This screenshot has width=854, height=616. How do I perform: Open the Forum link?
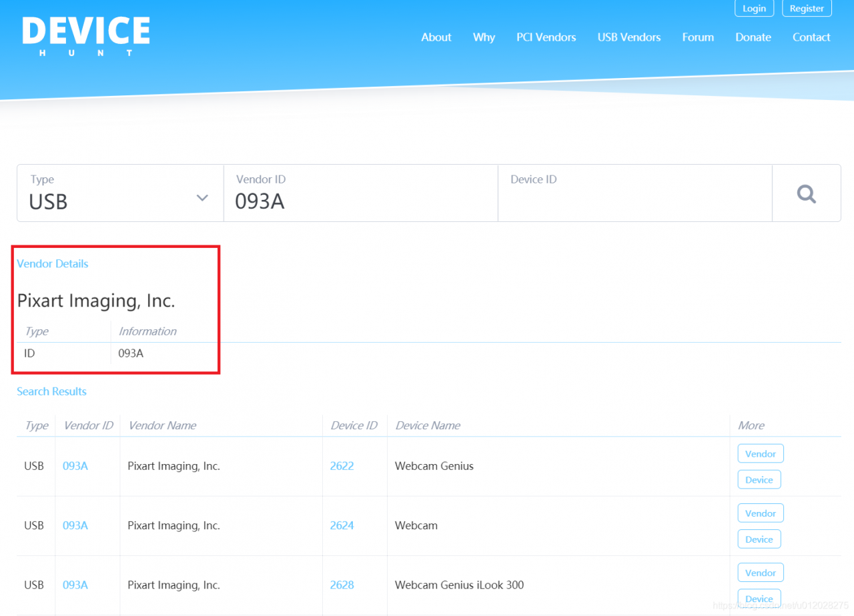[x=698, y=37]
